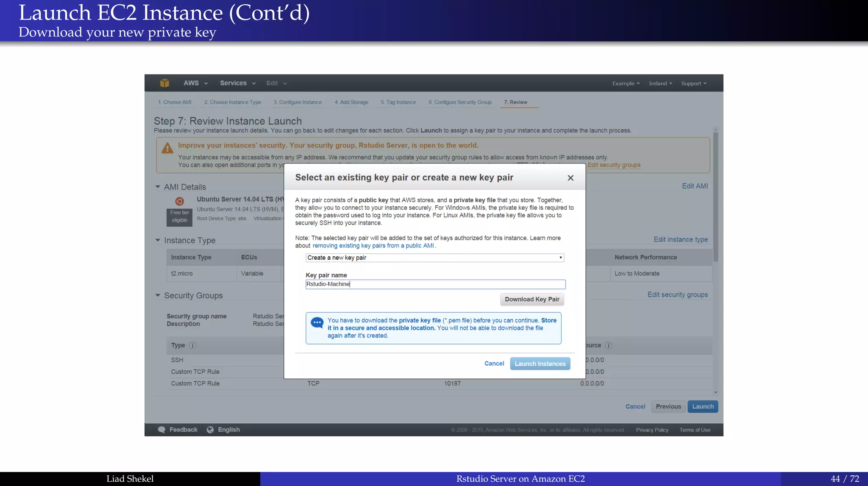Collapse the Security Groups section
Screen dimensions: 868x486
point(158,295)
